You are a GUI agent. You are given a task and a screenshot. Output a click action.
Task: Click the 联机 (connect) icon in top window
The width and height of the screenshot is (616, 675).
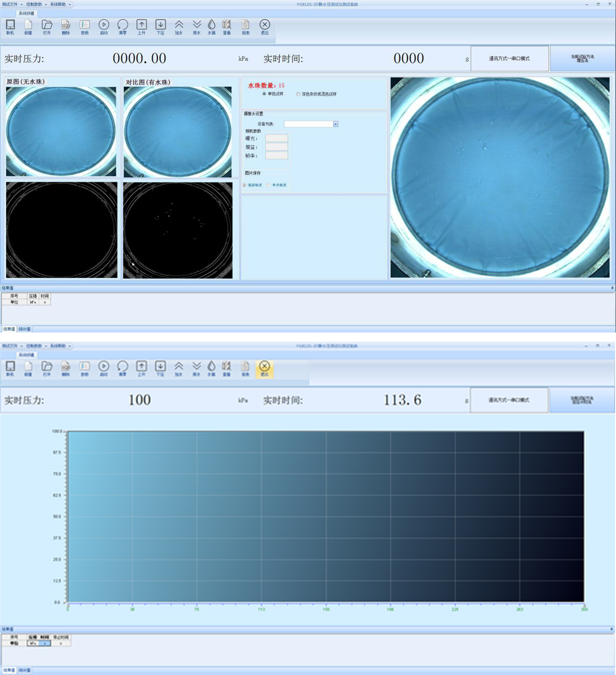pos(10,27)
